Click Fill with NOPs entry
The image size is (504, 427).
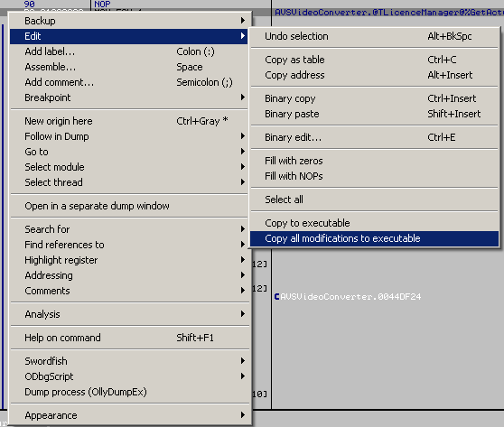point(374,176)
